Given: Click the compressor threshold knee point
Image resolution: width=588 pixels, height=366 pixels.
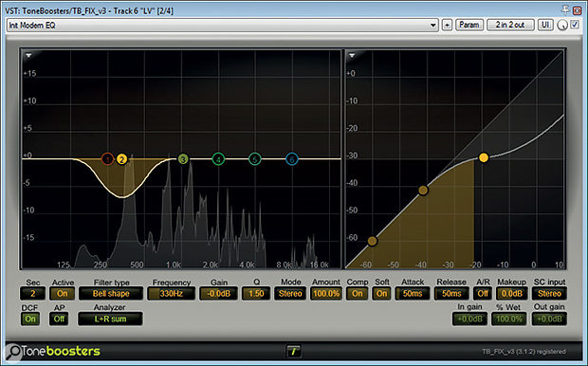Looking at the screenshot, I should [x=484, y=157].
